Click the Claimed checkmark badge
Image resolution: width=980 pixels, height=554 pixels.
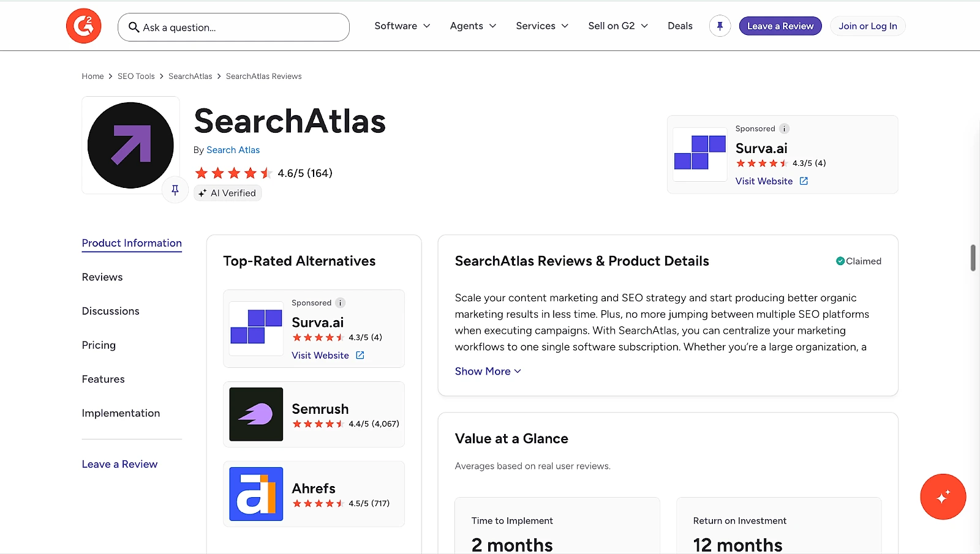tap(859, 261)
